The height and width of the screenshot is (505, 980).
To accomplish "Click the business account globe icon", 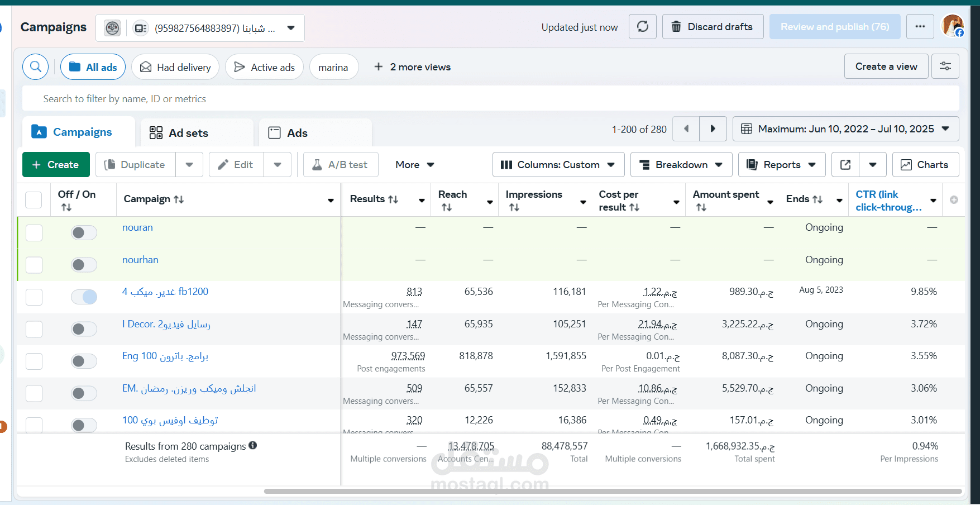I will pyautogui.click(x=112, y=28).
